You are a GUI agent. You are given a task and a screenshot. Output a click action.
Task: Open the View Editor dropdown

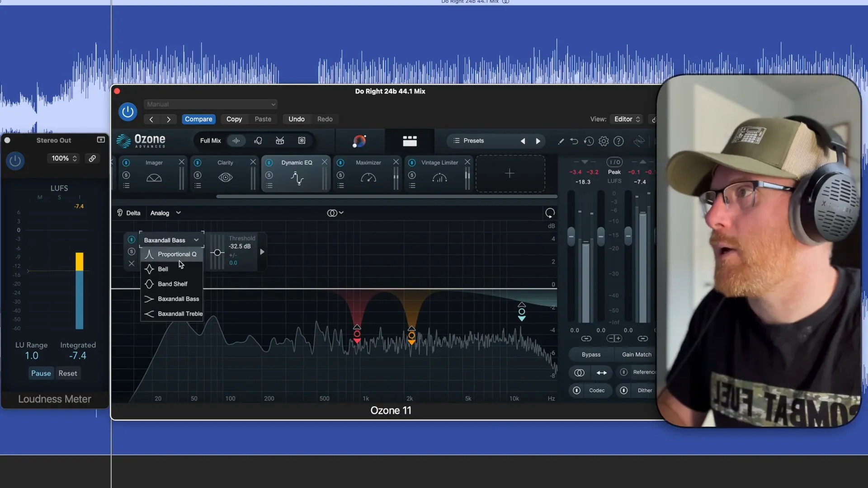click(x=627, y=119)
